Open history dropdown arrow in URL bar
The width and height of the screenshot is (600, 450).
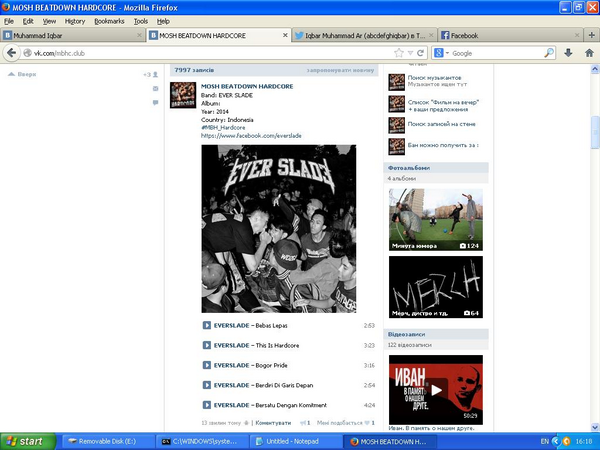(x=410, y=53)
